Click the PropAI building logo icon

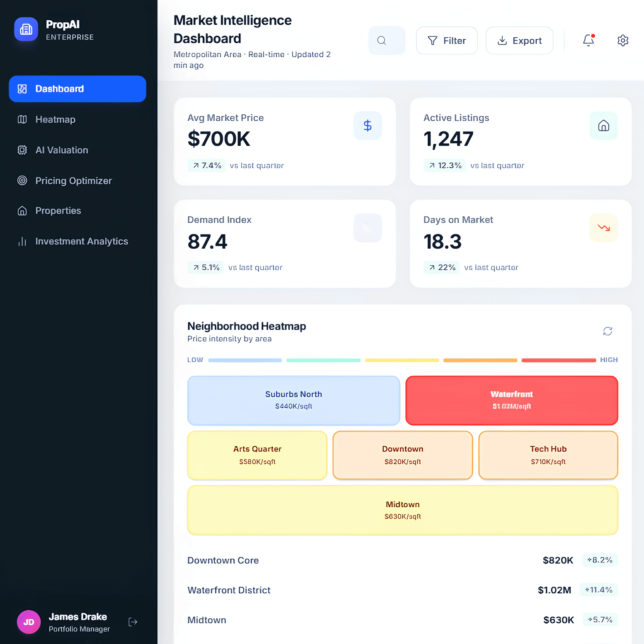click(x=26, y=29)
